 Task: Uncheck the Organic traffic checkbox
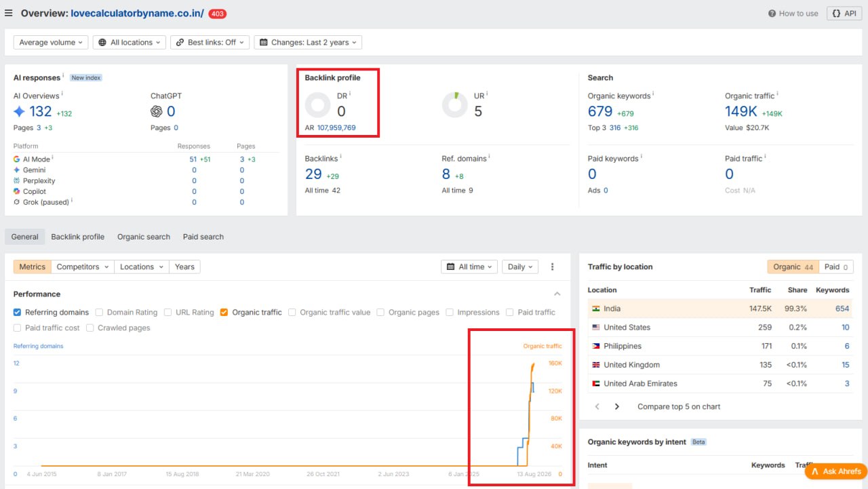point(224,313)
